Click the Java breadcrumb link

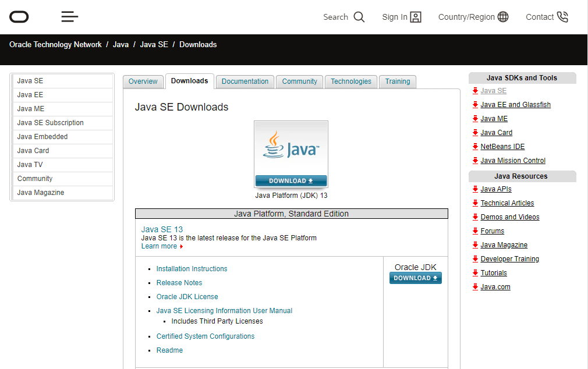(121, 45)
